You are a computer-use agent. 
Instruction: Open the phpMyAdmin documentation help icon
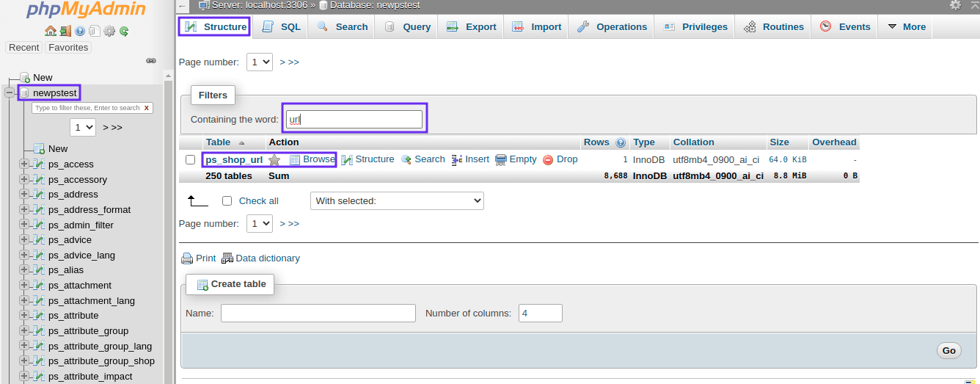tap(80, 31)
